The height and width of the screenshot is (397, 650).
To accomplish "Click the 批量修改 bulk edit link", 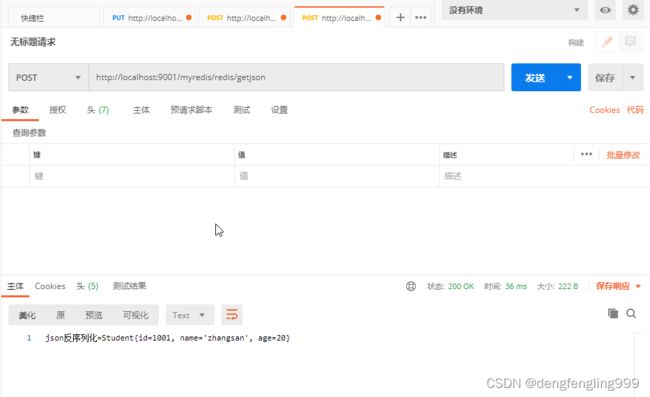I will coord(623,155).
